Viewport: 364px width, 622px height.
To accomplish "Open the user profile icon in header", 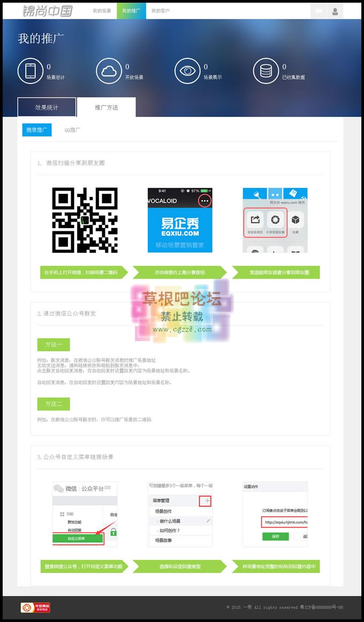I will point(335,11).
